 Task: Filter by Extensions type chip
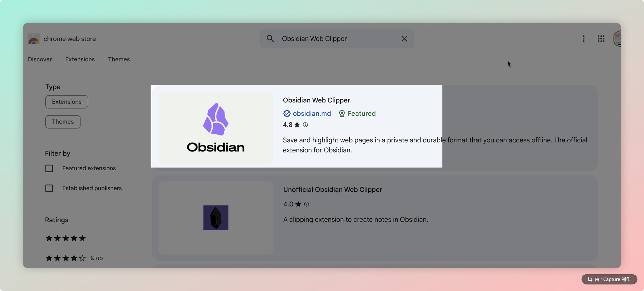click(x=67, y=102)
